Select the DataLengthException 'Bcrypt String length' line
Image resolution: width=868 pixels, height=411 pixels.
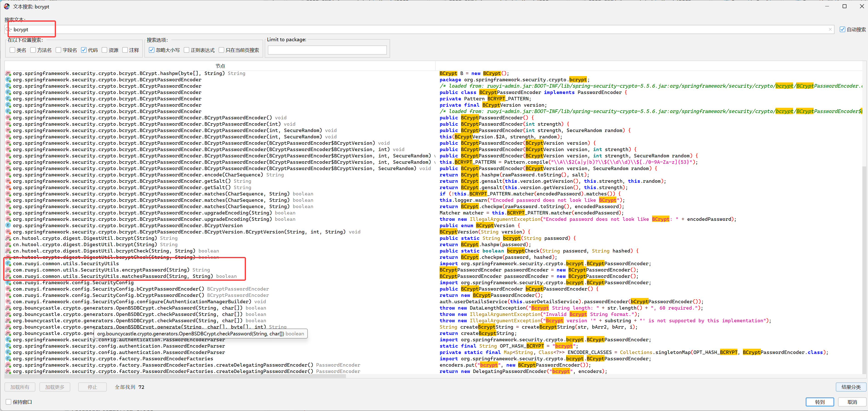(x=571, y=308)
